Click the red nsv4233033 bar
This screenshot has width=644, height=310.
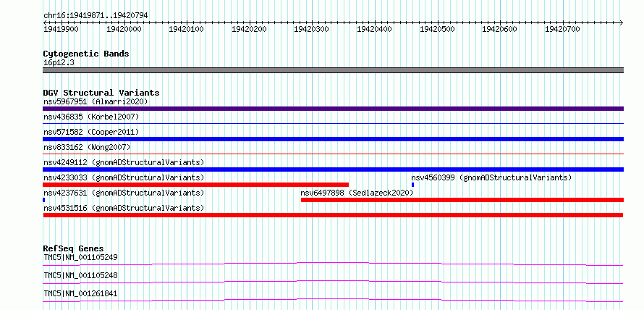(x=195, y=185)
